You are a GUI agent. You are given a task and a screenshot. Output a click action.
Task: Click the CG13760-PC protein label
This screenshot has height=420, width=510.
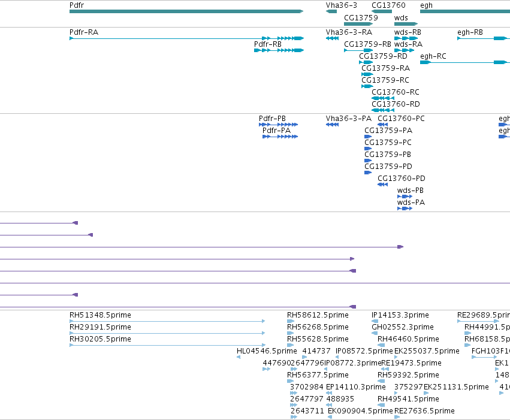pos(401,119)
